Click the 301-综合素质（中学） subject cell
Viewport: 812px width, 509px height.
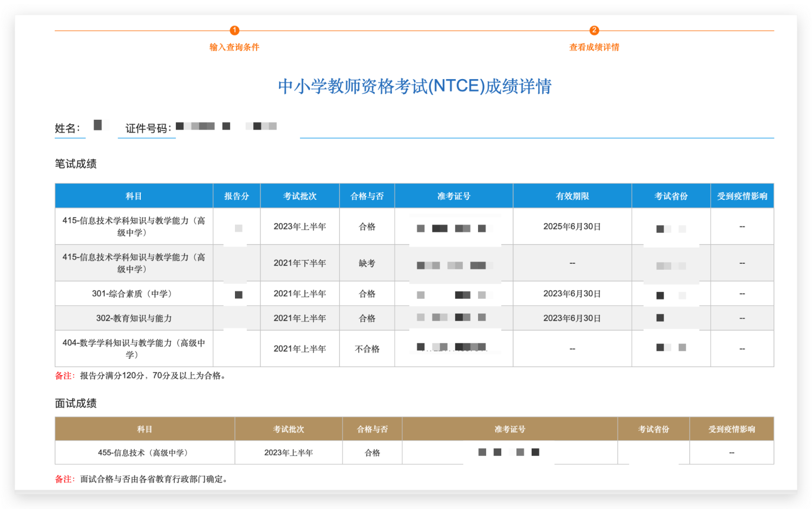pyautogui.click(x=134, y=293)
